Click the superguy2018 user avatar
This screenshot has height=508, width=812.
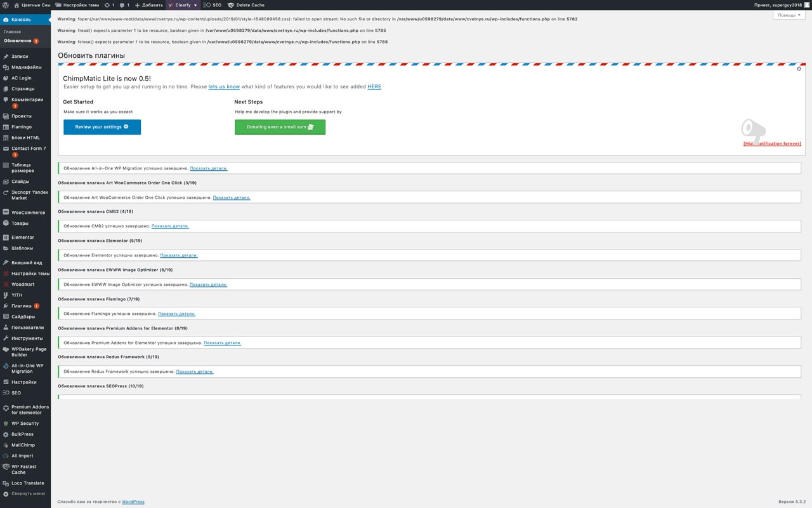click(x=807, y=4)
